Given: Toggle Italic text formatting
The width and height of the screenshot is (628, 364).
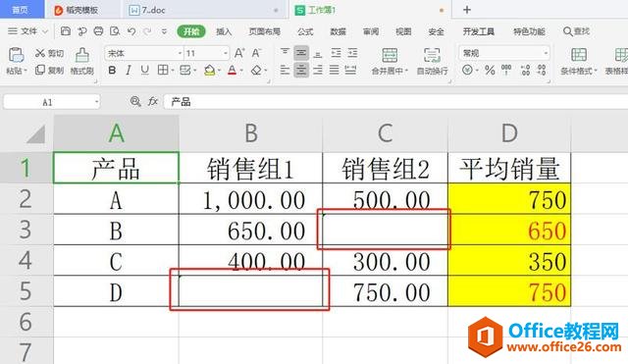Looking at the screenshot, I should 129,71.
